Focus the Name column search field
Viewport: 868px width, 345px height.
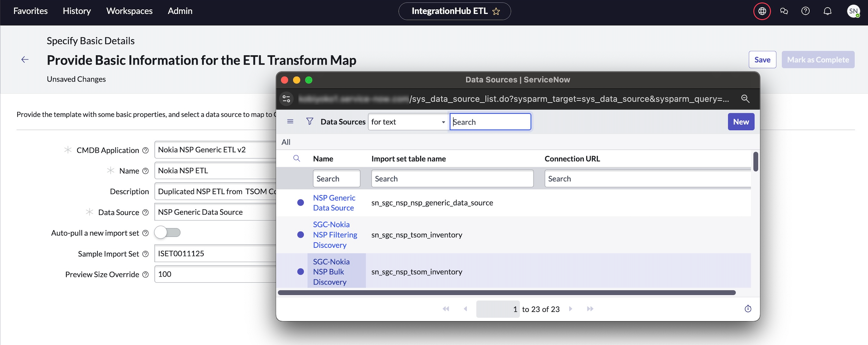[337, 179]
